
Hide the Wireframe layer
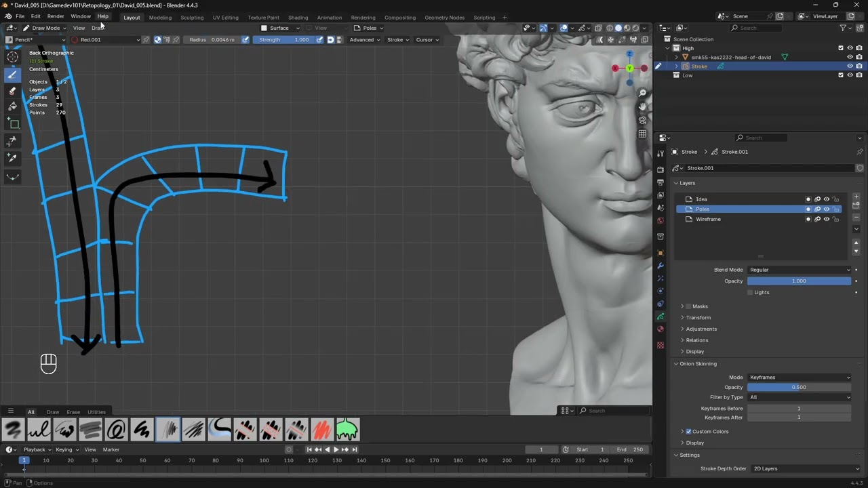[826, 219]
